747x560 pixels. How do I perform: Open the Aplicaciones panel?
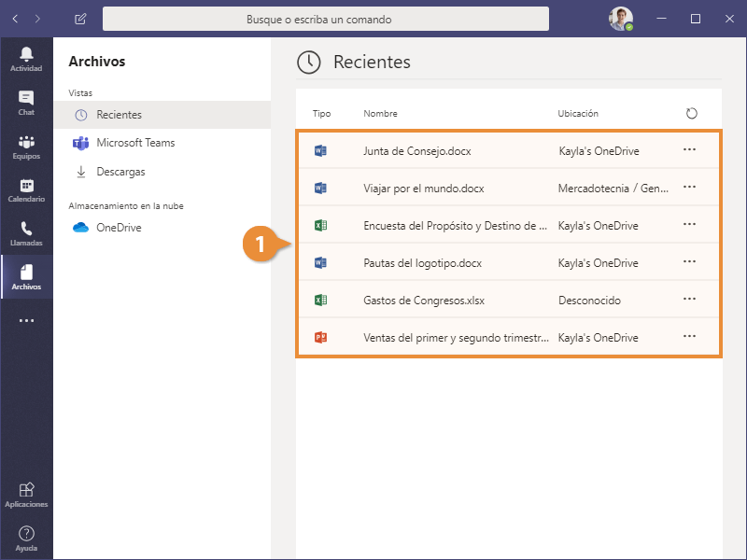(27, 493)
